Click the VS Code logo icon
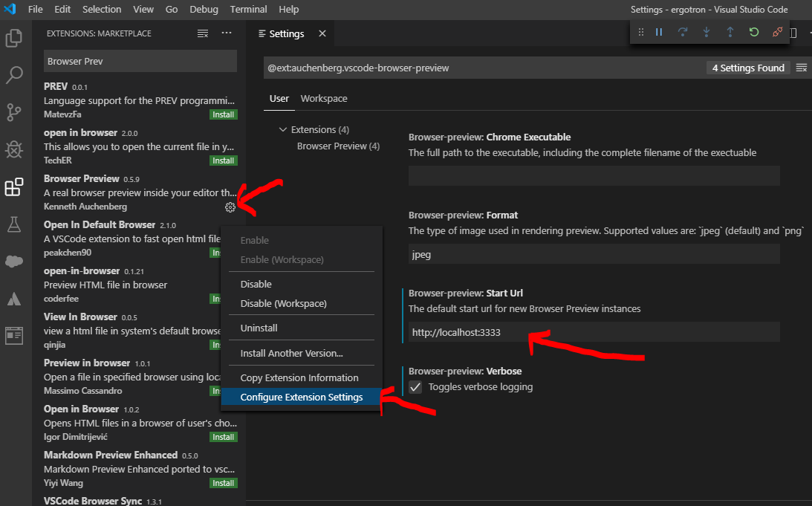Viewport: 812px width, 506px height. pos(10,9)
